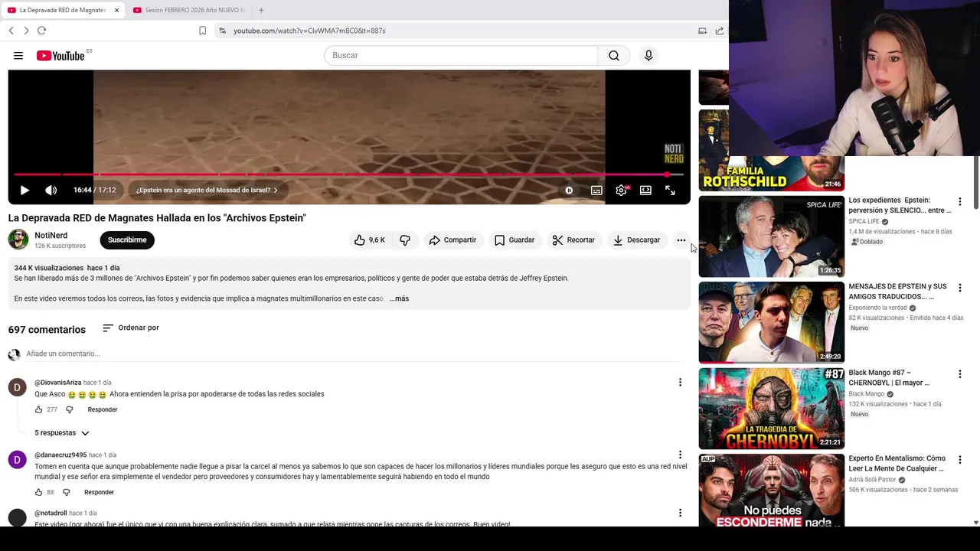This screenshot has height=551, width=980.
Task: Open Black Mango #87 CHERNOBYL thumbnail
Action: (x=771, y=409)
